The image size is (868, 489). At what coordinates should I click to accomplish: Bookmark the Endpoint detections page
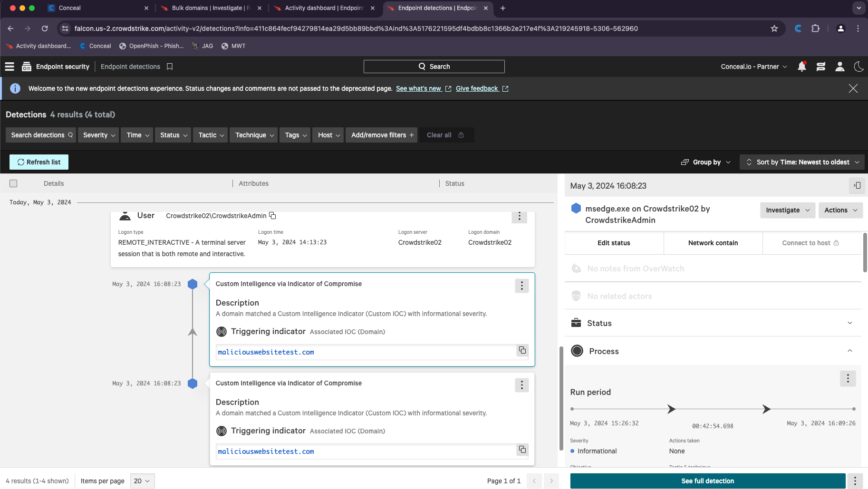click(170, 67)
